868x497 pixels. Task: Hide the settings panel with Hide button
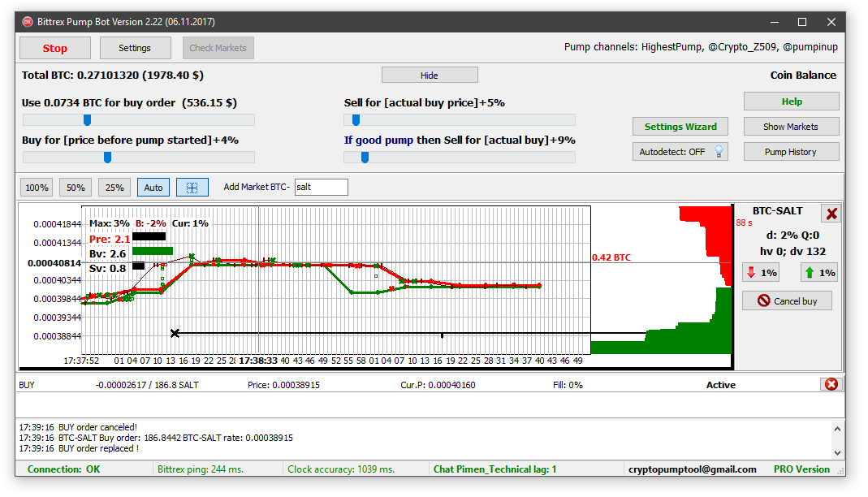click(x=430, y=76)
